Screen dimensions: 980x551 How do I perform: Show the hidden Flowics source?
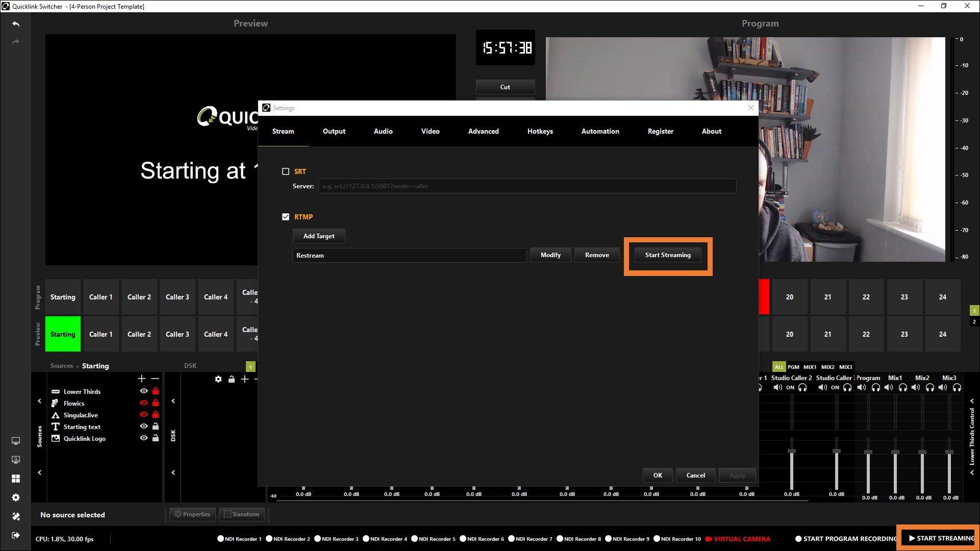pyautogui.click(x=144, y=403)
